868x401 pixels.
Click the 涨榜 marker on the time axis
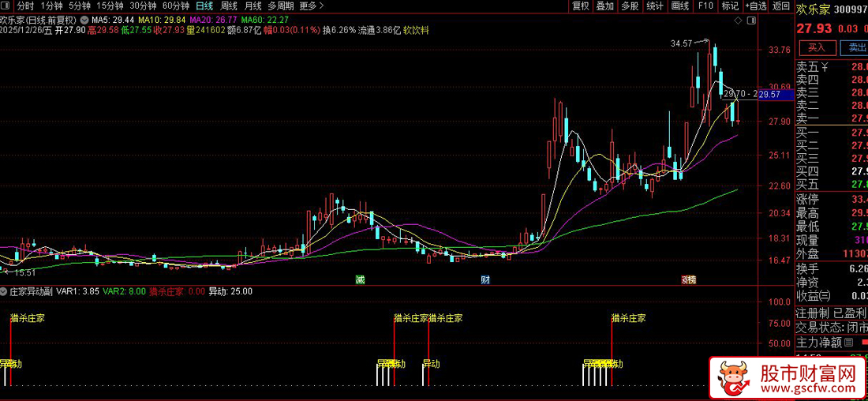point(688,279)
